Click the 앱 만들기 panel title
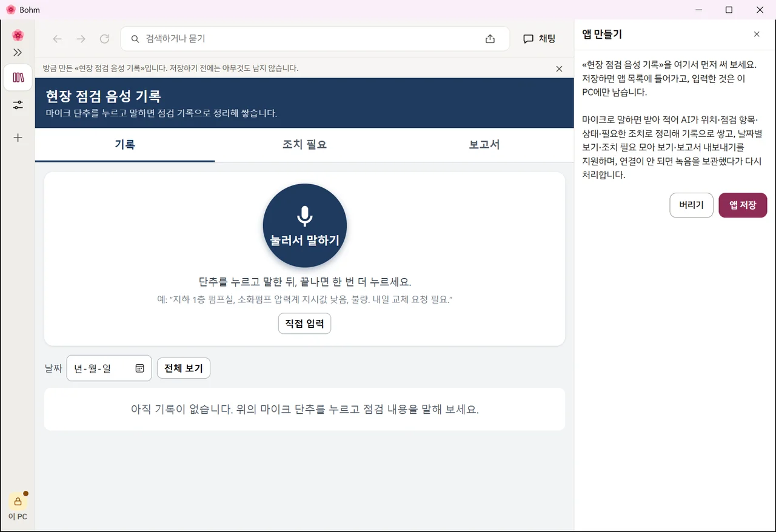 pyautogui.click(x=602, y=35)
